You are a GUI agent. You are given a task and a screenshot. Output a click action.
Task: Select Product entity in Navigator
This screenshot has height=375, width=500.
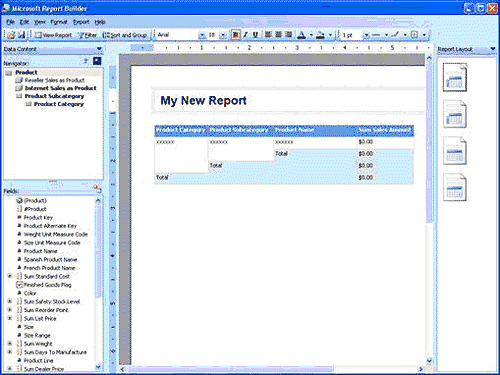pos(26,72)
